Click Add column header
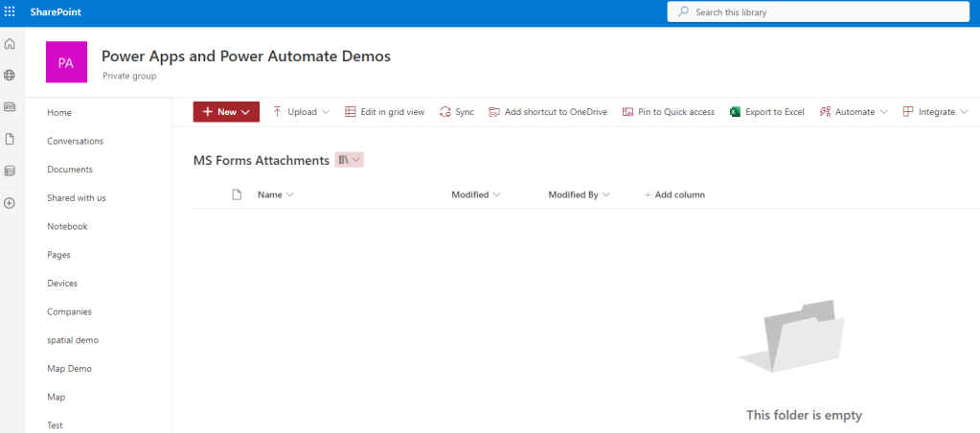Viewport: 980px width, 433px height. click(674, 194)
